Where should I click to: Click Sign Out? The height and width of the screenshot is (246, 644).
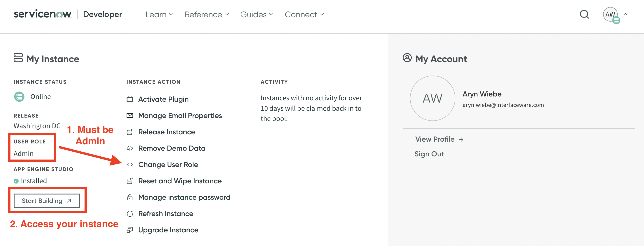[429, 154]
